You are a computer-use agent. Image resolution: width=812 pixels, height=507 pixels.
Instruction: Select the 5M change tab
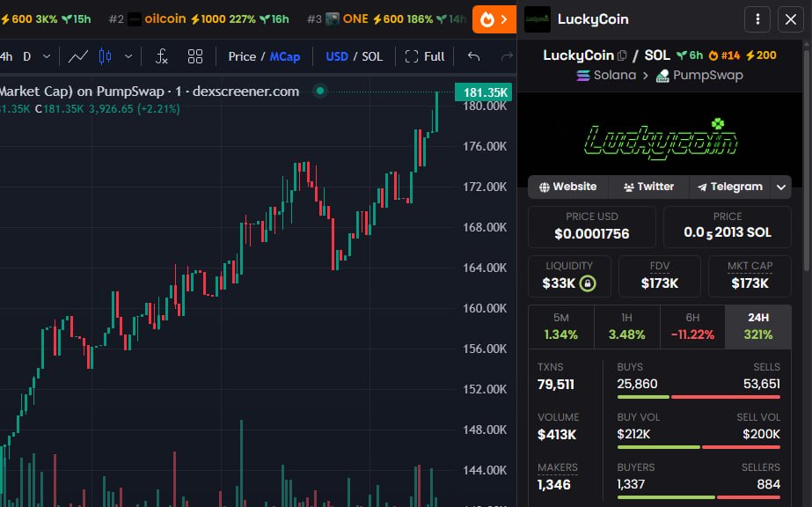pyautogui.click(x=561, y=327)
